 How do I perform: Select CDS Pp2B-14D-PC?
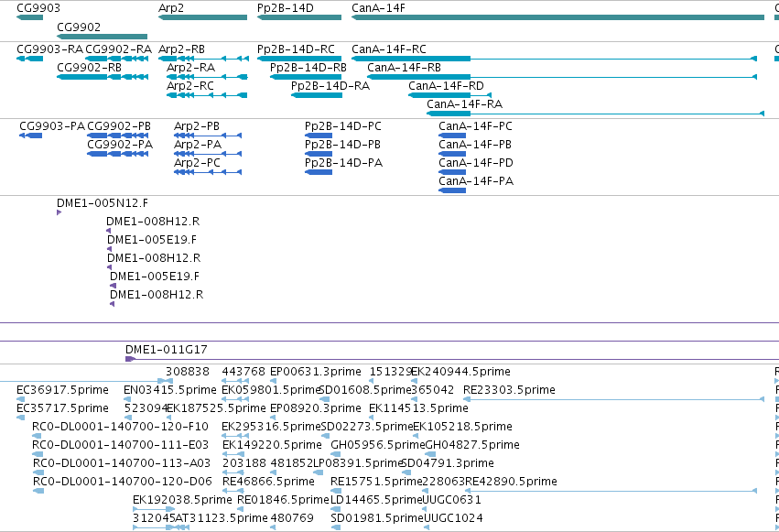[318, 136]
